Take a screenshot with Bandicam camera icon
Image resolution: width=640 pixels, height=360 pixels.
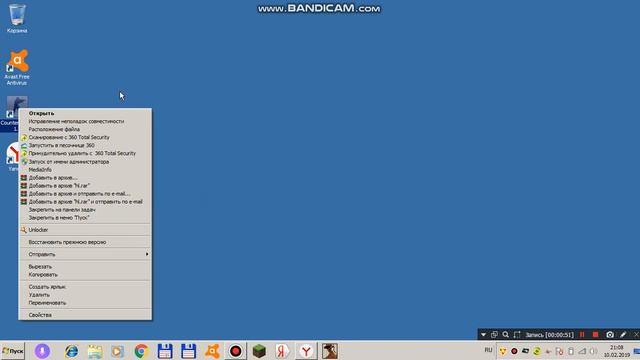(610, 335)
